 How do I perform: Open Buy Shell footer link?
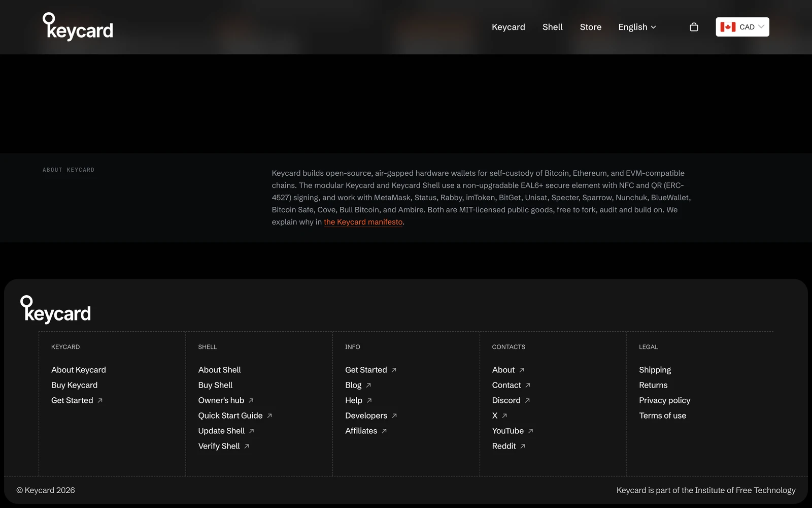coord(216,385)
